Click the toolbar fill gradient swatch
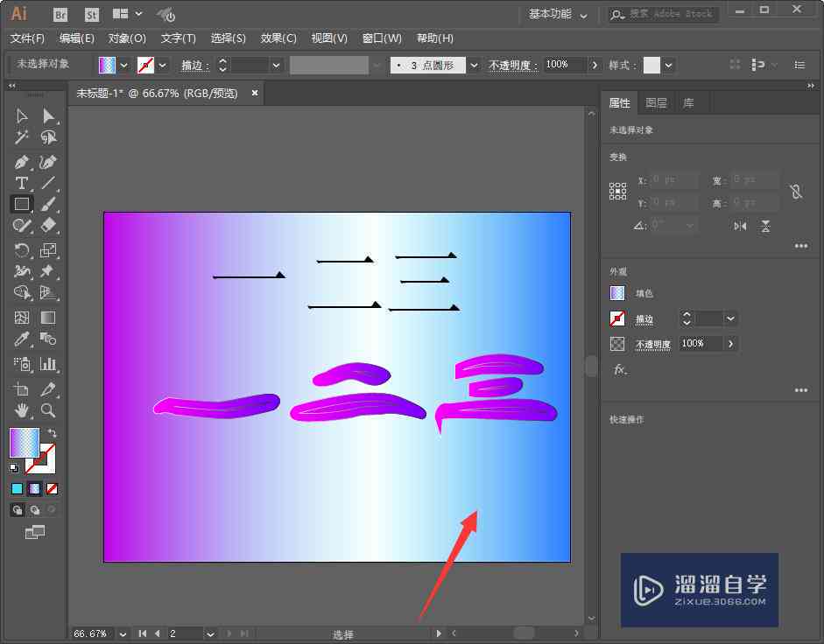This screenshot has width=824, height=644. click(x=25, y=443)
